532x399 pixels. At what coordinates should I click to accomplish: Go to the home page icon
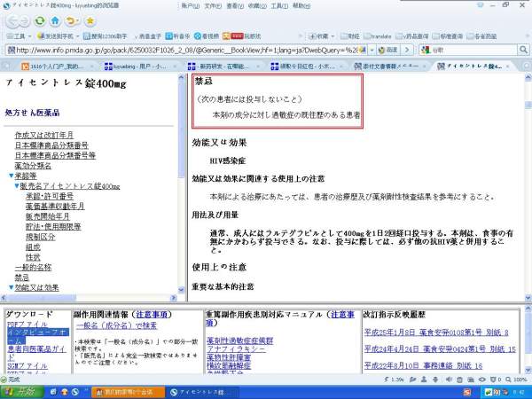pyautogui.click(x=55, y=21)
